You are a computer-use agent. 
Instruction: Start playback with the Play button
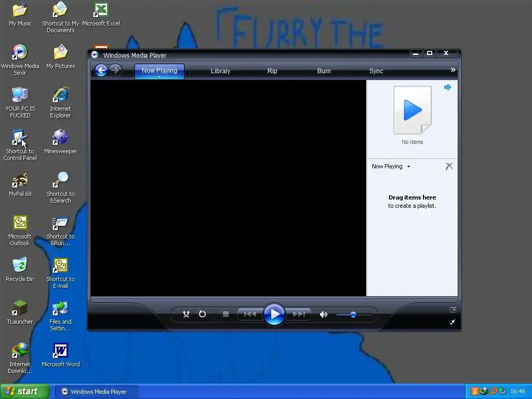tap(274, 314)
